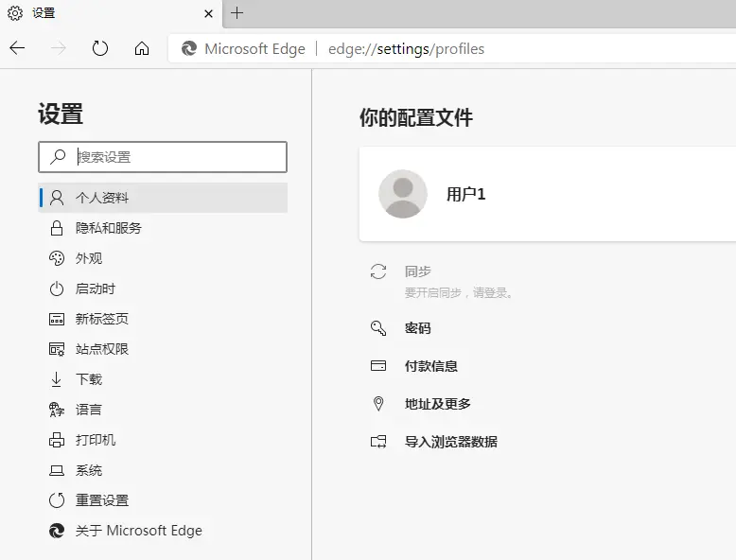
Task: Reload the page with the refresh icon
Action: click(x=100, y=48)
